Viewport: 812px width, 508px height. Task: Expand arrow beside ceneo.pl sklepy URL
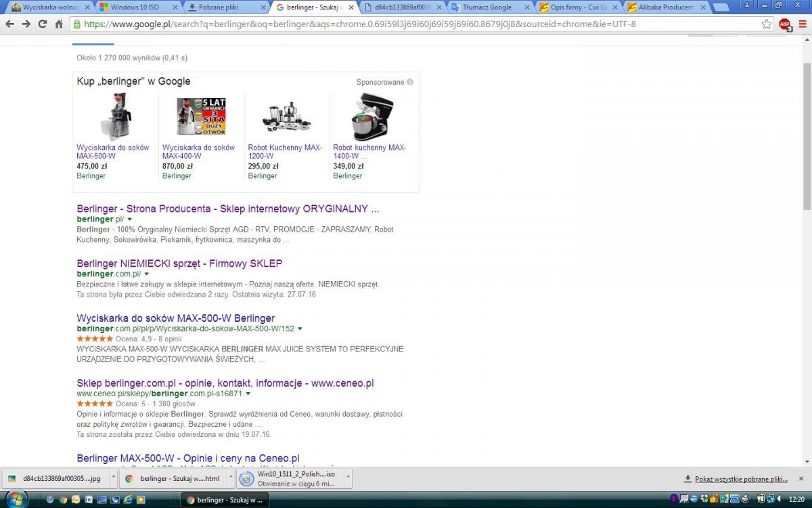248,394
